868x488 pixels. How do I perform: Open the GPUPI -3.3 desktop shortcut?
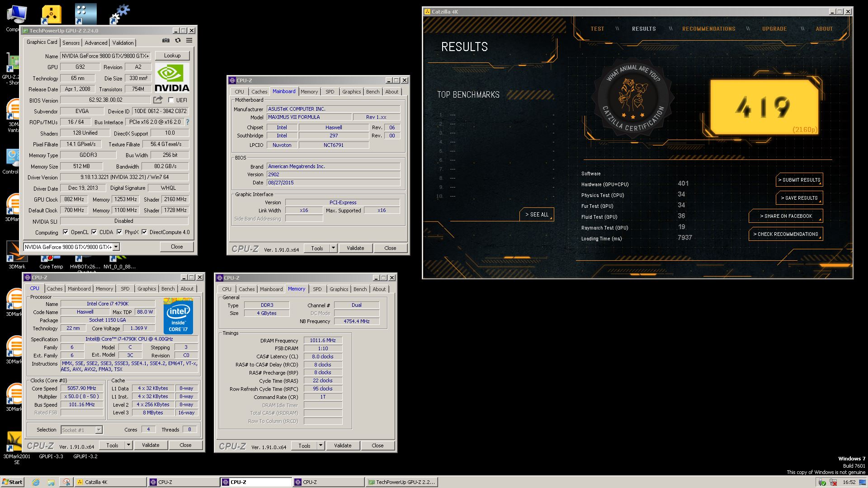click(51, 456)
